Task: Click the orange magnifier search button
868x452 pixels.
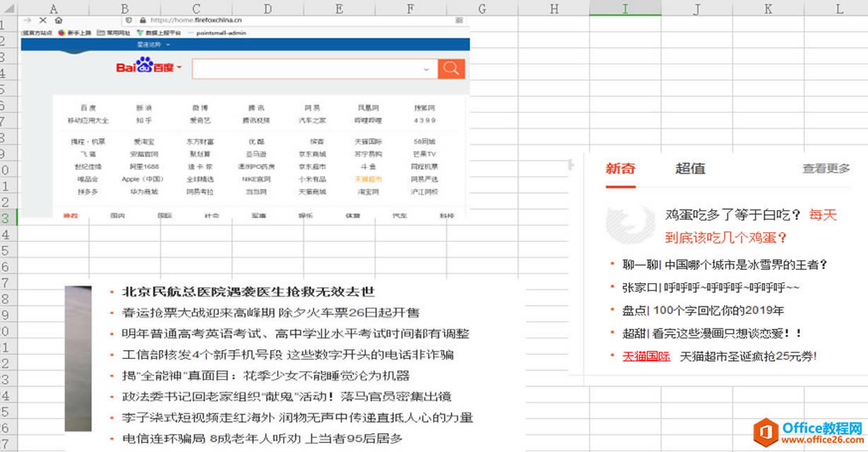Action: pos(451,68)
